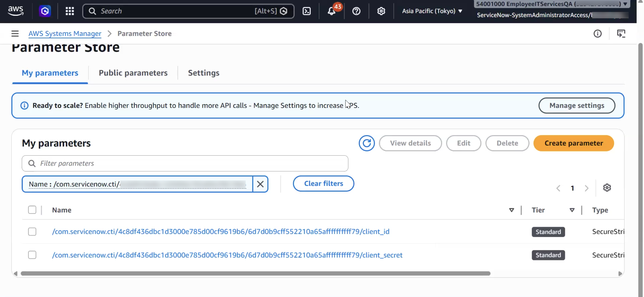644x297 pixels.
Task: Switch to Public parameters tab
Action: click(133, 73)
